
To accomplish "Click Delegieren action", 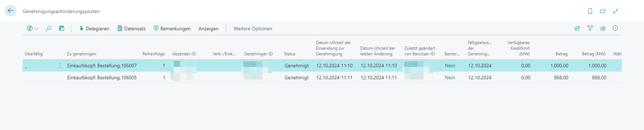I will [94, 29].
